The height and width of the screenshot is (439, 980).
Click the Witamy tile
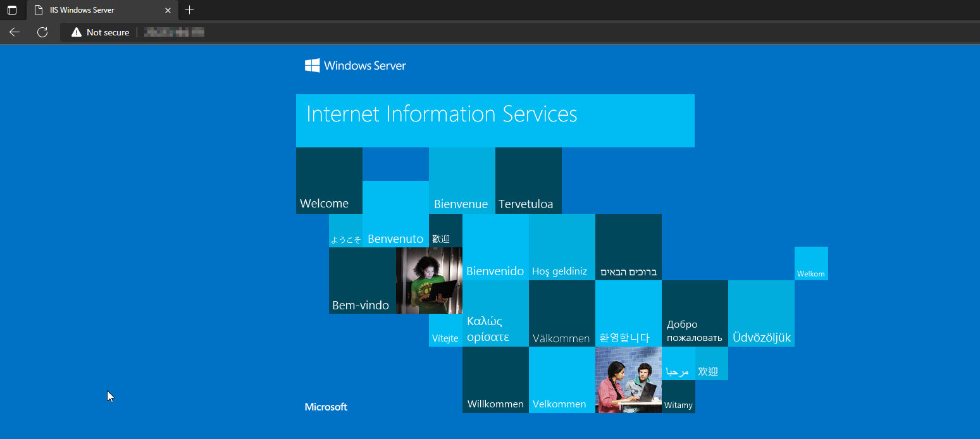(678, 397)
